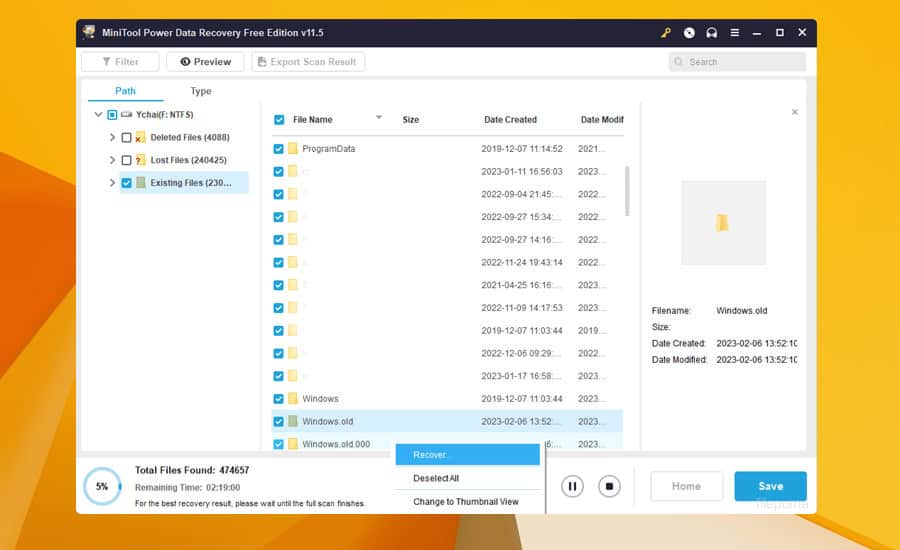
Task: Click the 5% scan progress circle
Action: [x=102, y=486]
